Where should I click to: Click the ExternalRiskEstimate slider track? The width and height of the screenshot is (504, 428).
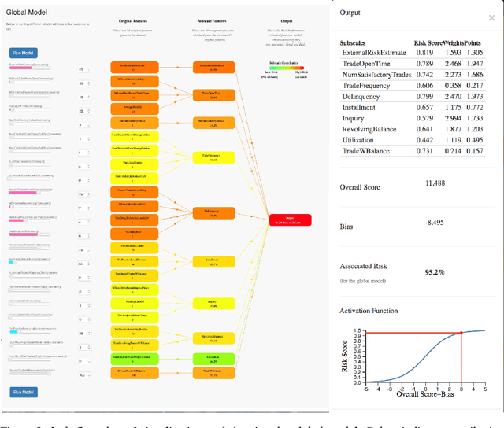30,68
